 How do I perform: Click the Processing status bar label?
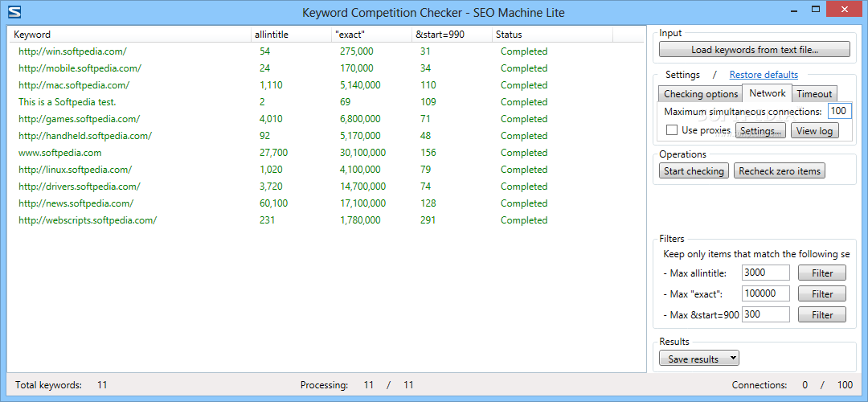pos(325,385)
